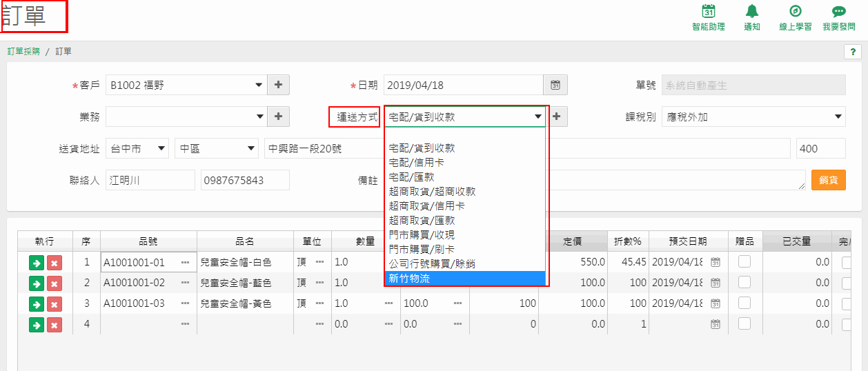Open the 客戶 dropdown showing B1002 福野
868x371 pixels.
[186, 85]
